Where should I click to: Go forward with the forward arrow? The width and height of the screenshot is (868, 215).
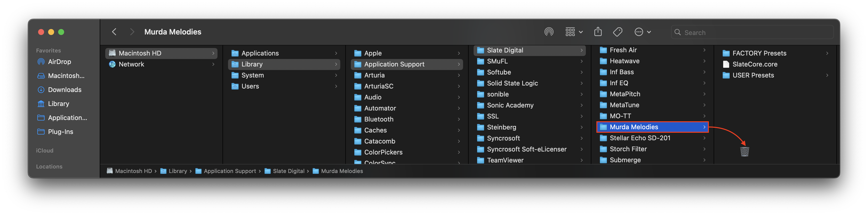(132, 32)
